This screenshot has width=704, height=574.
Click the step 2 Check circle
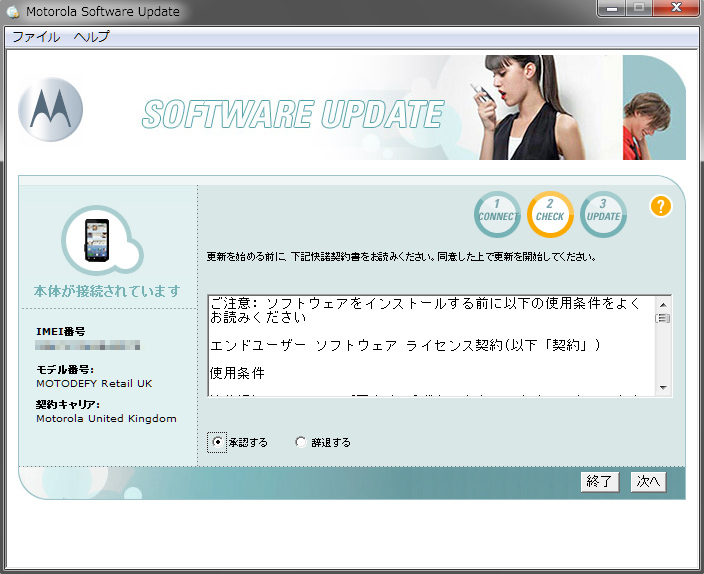550,215
